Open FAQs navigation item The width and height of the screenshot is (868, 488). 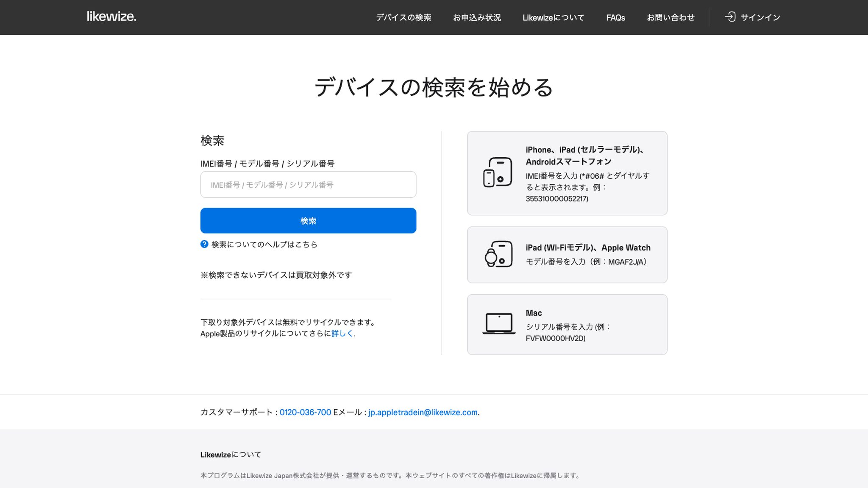pyautogui.click(x=615, y=18)
